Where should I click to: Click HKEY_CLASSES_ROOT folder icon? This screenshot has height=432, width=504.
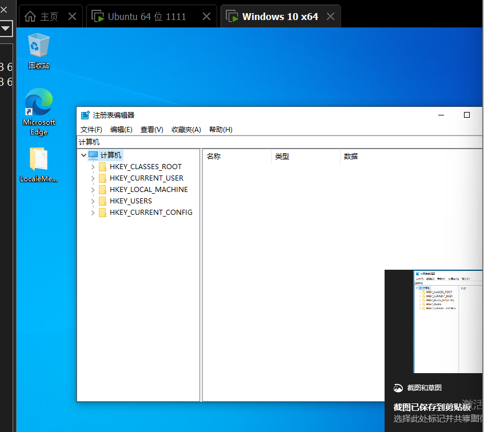click(102, 167)
